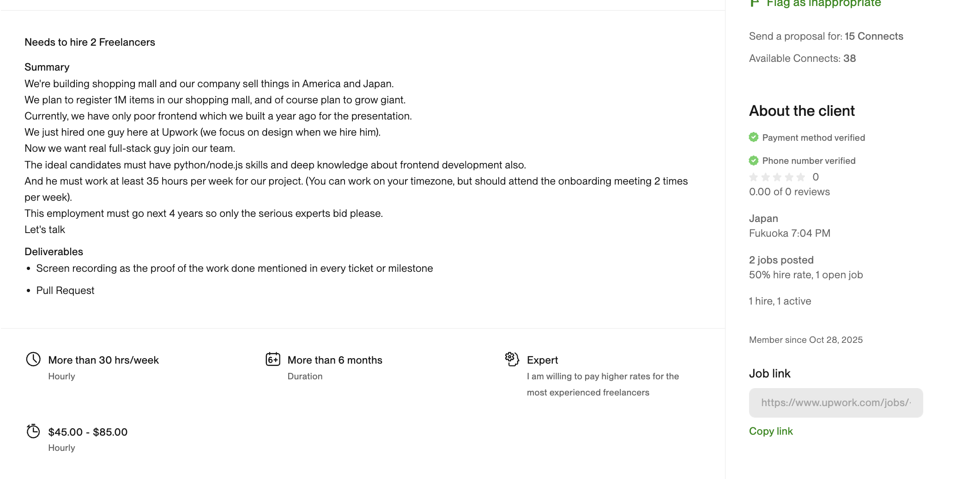Screen dimensions: 980x479
Task: Click the flag icon beside Flag as inappropriate
Action: [754, 3]
